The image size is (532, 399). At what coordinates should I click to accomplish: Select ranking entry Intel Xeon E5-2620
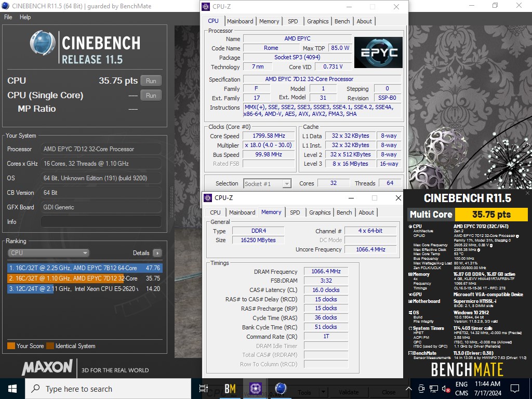point(85,289)
